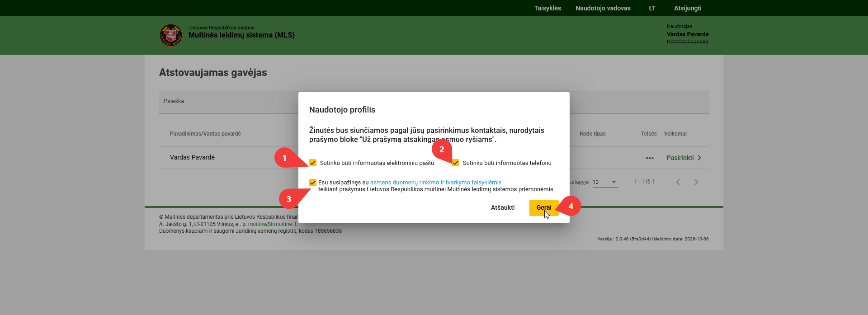Toggle consent to be informed by phone
The image size is (868, 315).
(x=456, y=163)
